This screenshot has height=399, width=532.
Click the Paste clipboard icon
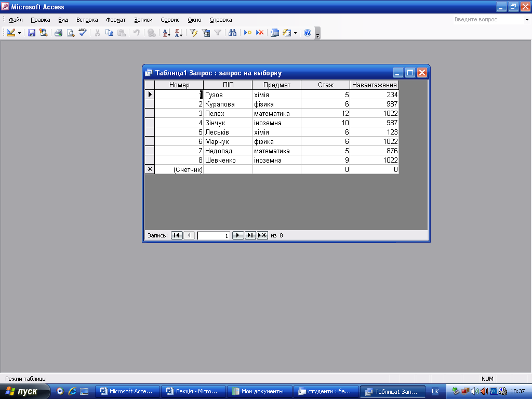(x=121, y=33)
